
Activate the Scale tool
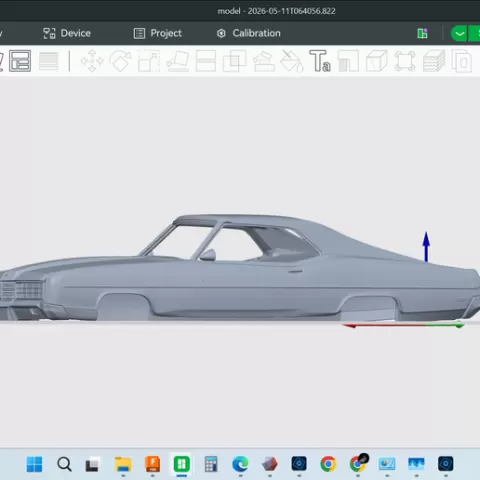pos(149,61)
